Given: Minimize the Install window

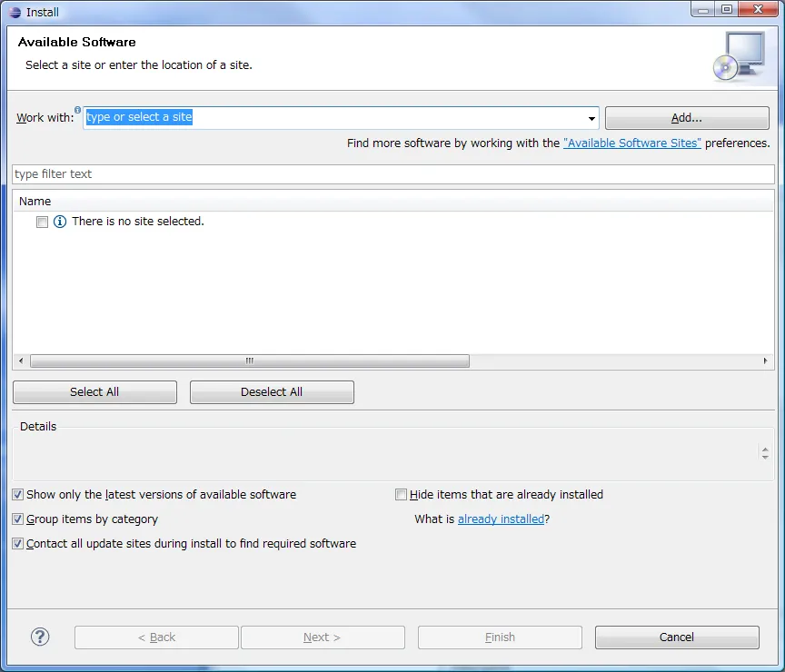Looking at the screenshot, I should click(x=703, y=9).
